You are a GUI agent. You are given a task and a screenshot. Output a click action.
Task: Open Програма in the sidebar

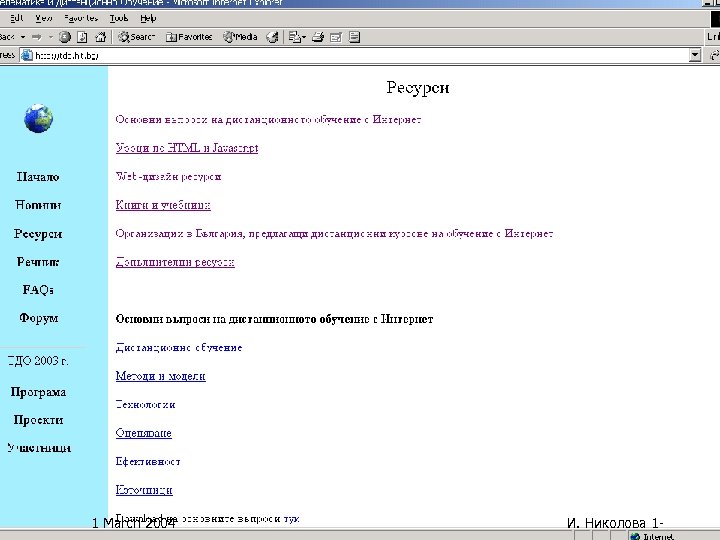pyautogui.click(x=38, y=392)
